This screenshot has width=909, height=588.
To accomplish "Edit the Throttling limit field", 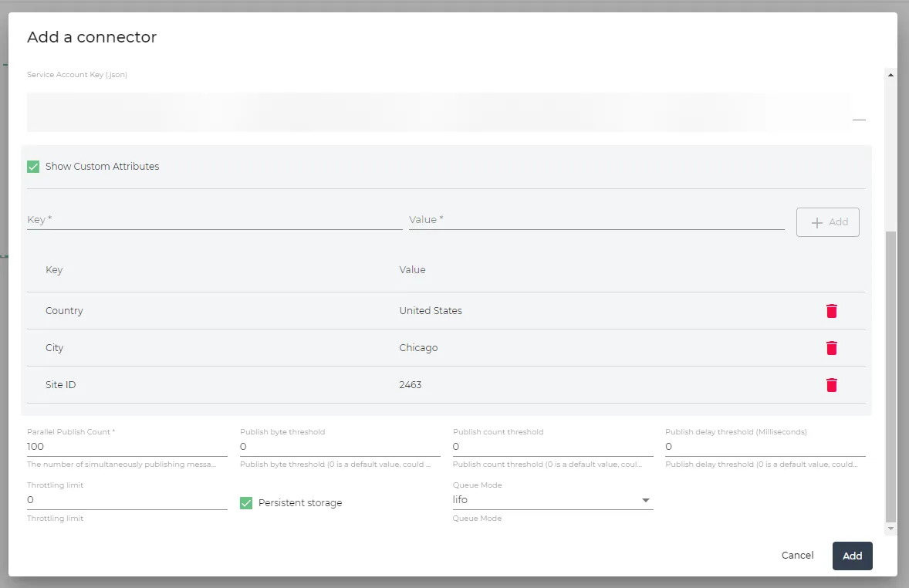I will 127,500.
